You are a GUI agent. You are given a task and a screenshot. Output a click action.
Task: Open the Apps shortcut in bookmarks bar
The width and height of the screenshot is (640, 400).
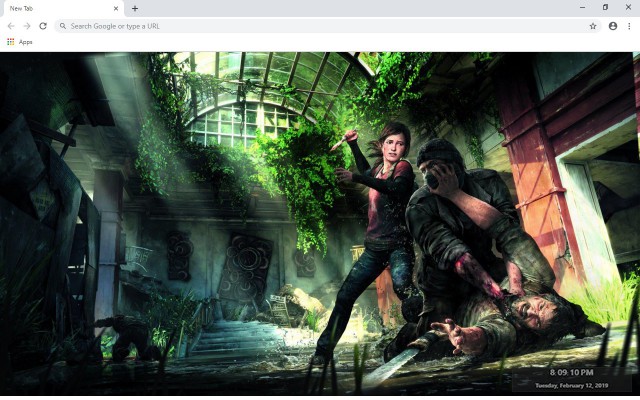[x=20, y=42]
